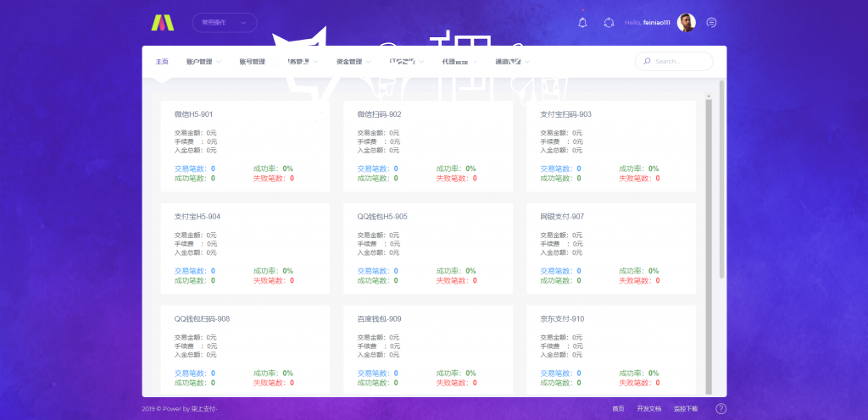The width and height of the screenshot is (868, 420).
Task: Select the 百度钱包-909 card title
Action: 379,319
